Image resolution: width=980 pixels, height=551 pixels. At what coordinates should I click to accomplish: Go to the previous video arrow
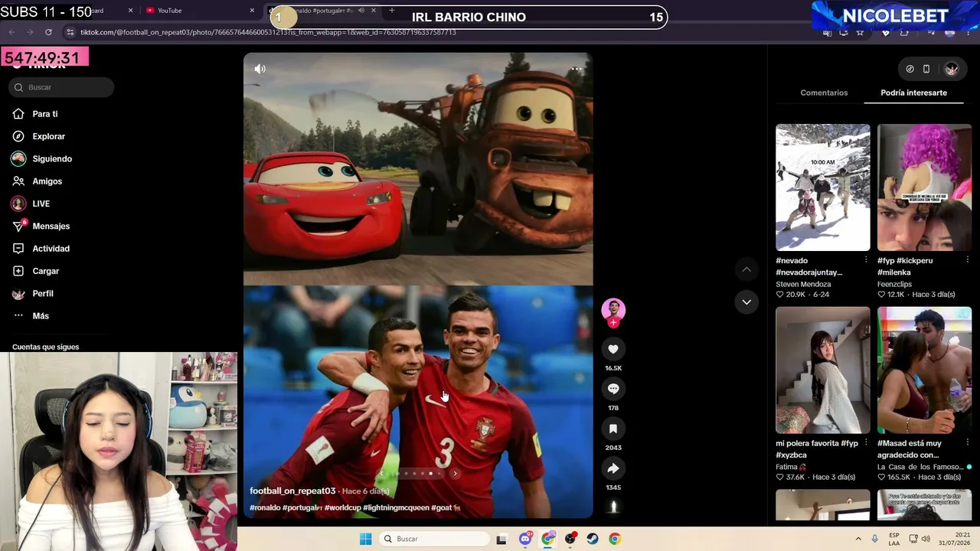coord(746,269)
